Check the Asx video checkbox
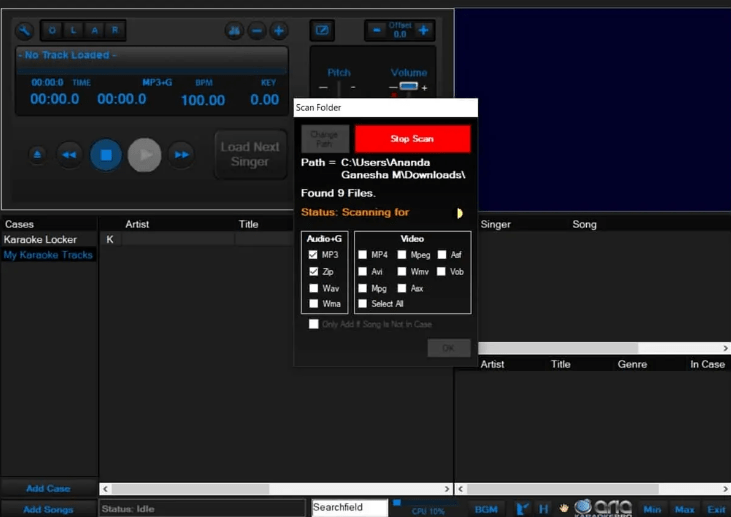The image size is (731, 517). point(401,289)
